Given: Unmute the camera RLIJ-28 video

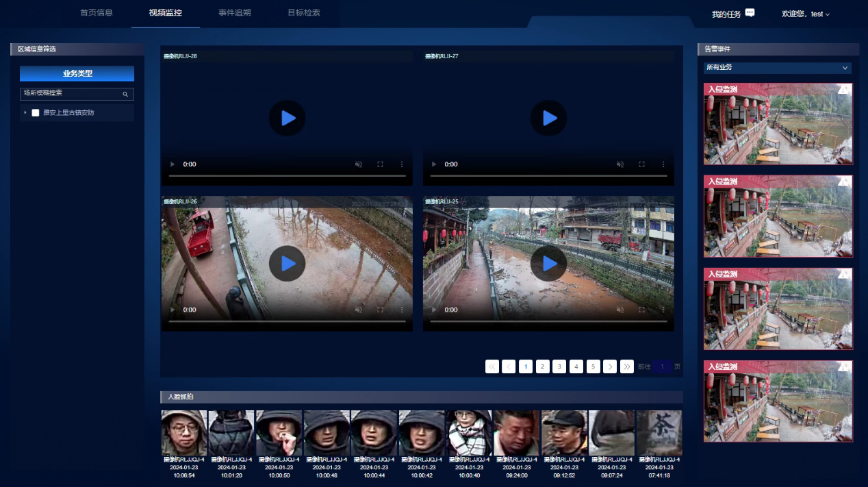Looking at the screenshot, I should (359, 164).
